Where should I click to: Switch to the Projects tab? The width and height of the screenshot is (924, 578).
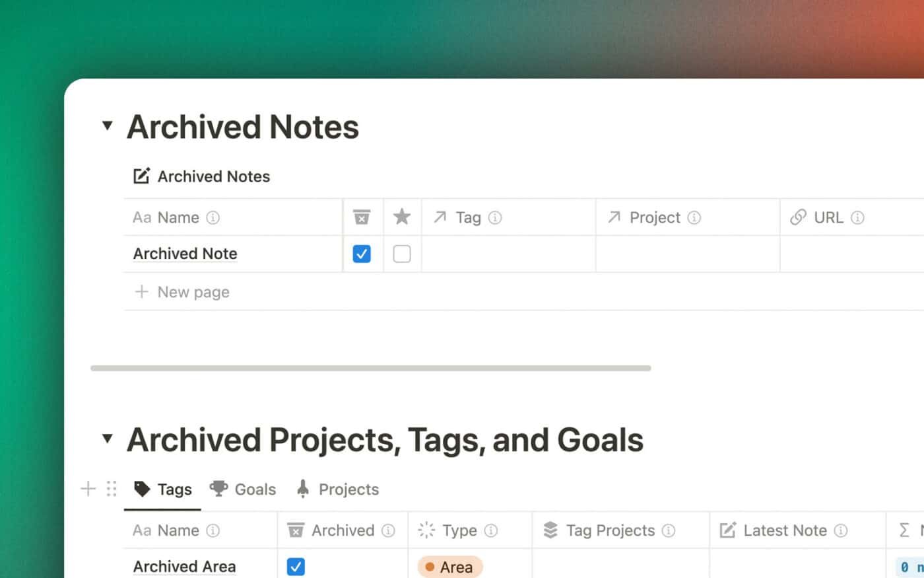(338, 489)
